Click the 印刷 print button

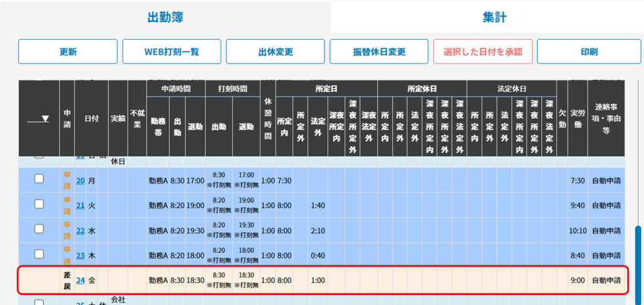(x=589, y=52)
